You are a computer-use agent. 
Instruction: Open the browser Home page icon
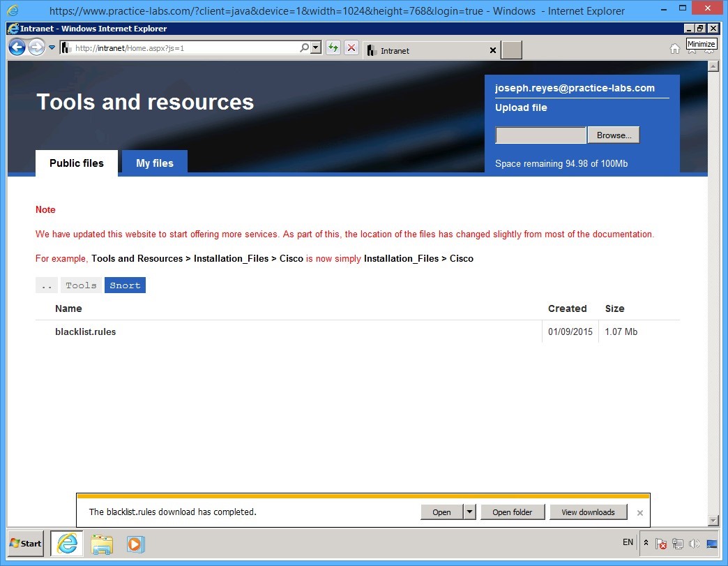click(x=674, y=49)
